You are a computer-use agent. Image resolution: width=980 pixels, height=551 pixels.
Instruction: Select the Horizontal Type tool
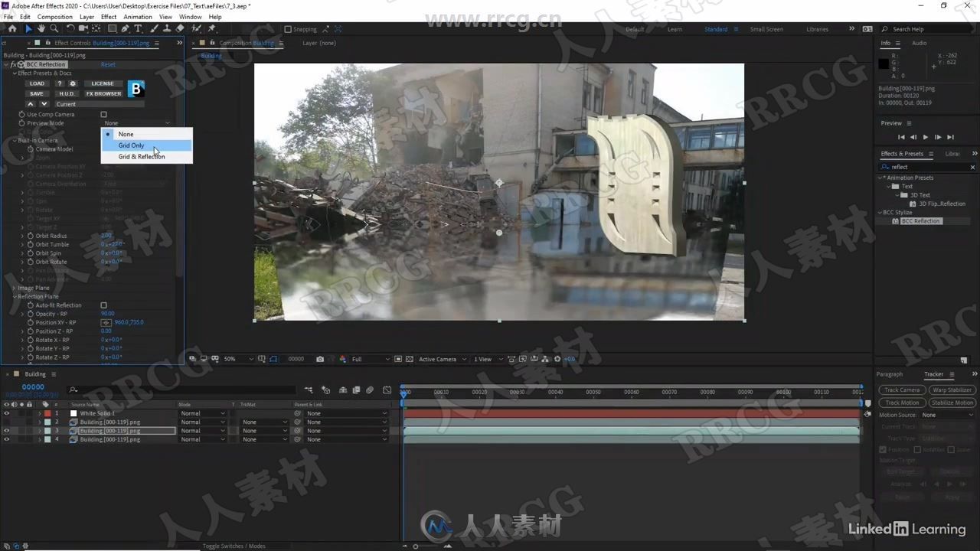[x=138, y=29]
